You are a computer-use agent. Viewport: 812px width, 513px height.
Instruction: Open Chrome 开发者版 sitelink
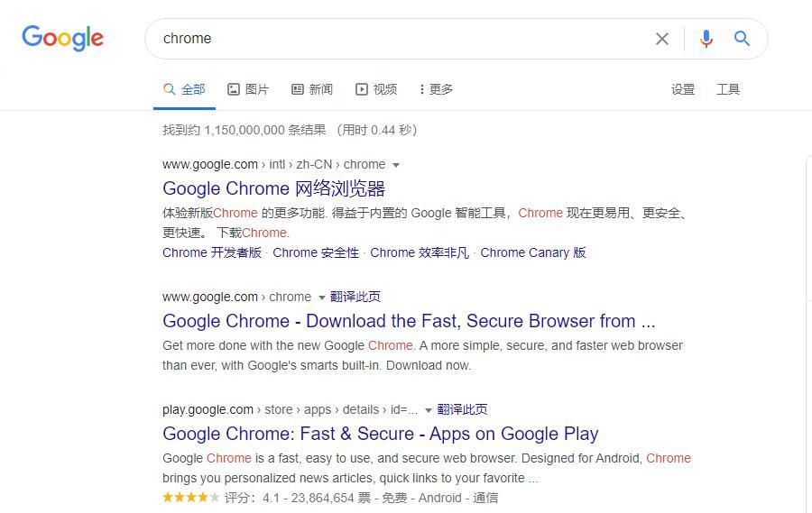(212, 252)
